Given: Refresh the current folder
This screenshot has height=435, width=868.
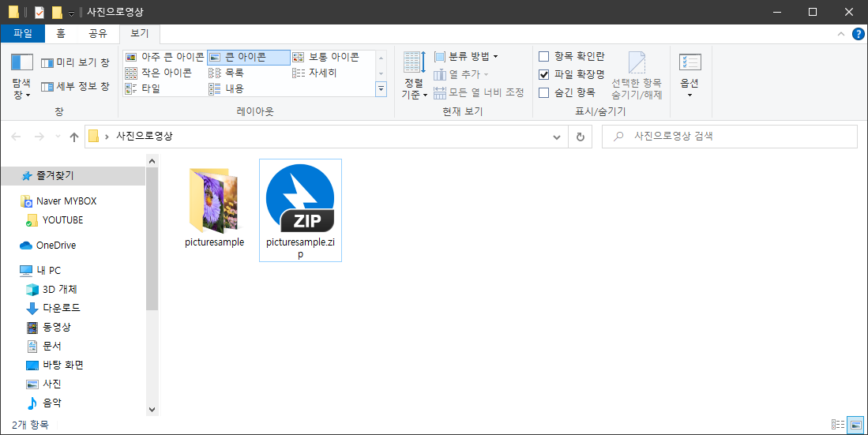Looking at the screenshot, I should click(581, 137).
